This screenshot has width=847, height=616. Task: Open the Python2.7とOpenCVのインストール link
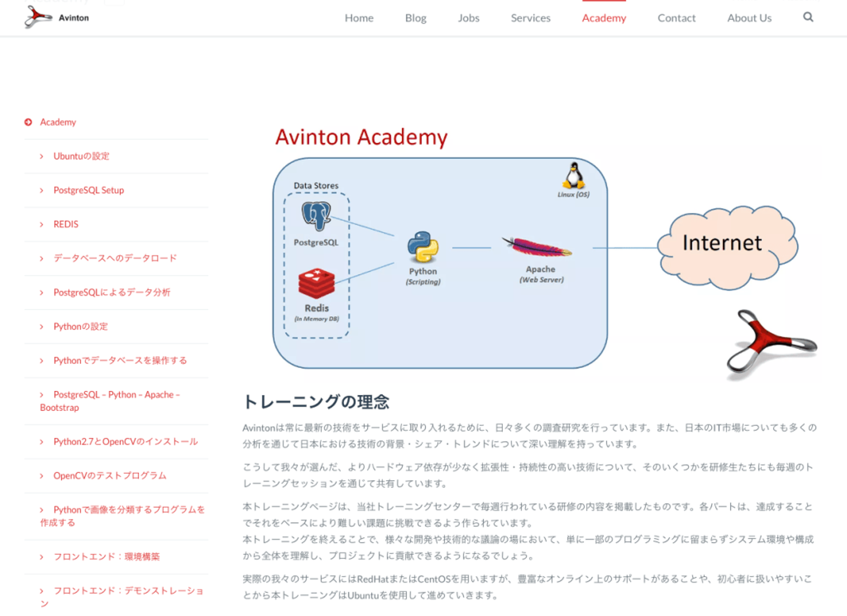(x=126, y=442)
